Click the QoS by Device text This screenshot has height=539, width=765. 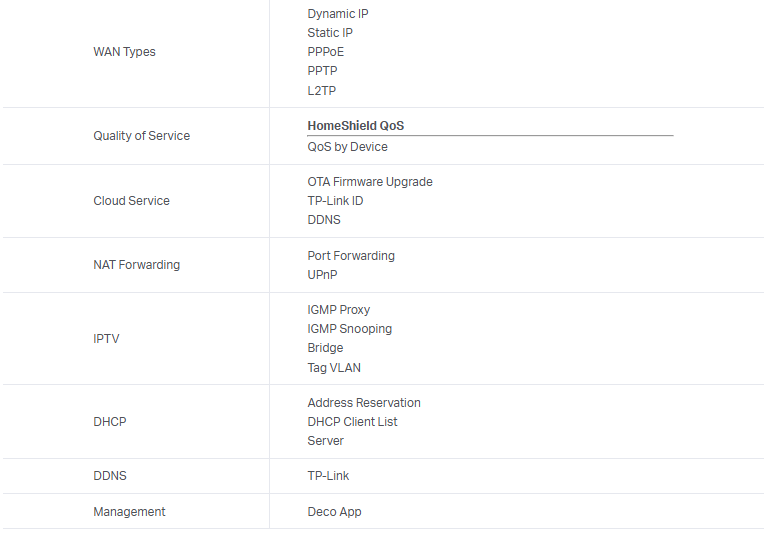click(347, 147)
